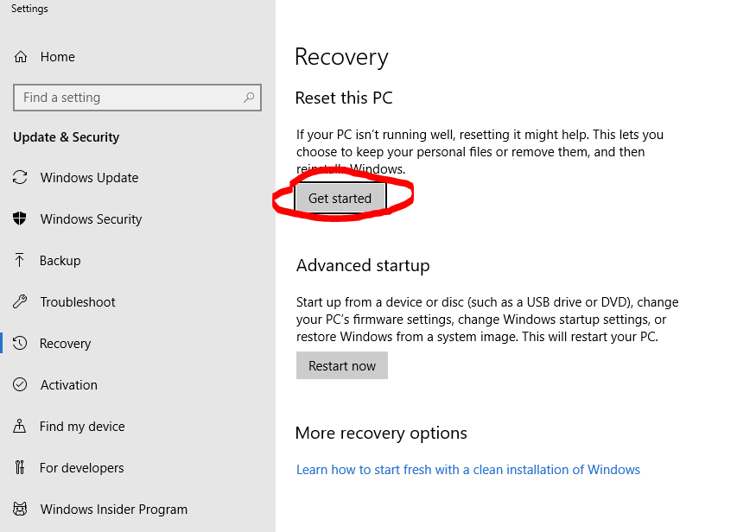Viewport: 756px width, 532px height.
Task: Click the Home house icon
Action: [x=20, y=57]
